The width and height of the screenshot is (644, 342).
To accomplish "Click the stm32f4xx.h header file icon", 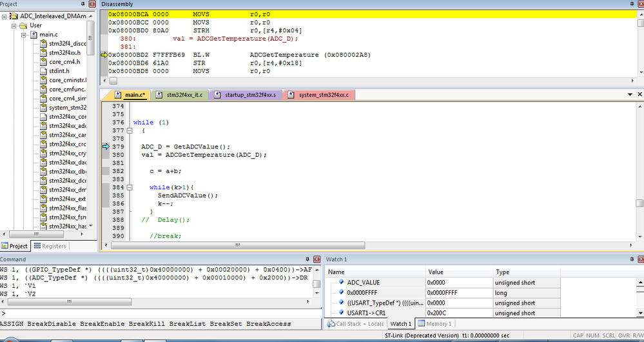I will [x=44, y=53].
